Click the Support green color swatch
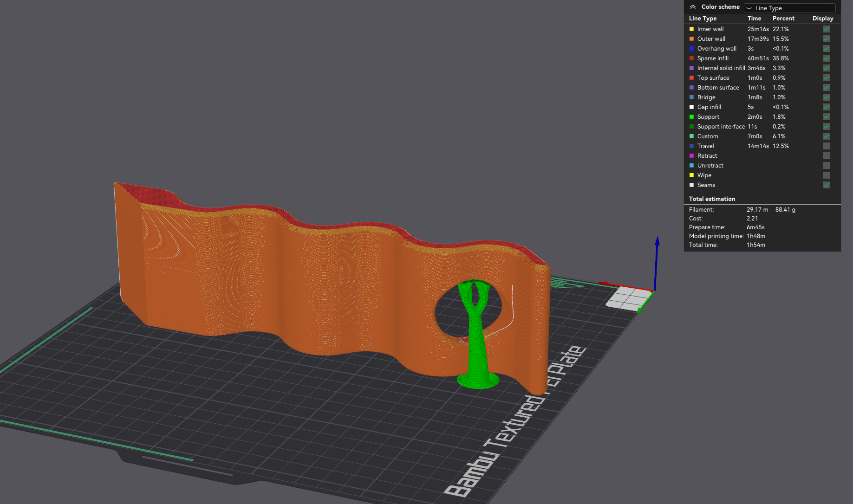Image resolution: width=853 pixels, height=504 pixels. (x=691, y=116)
